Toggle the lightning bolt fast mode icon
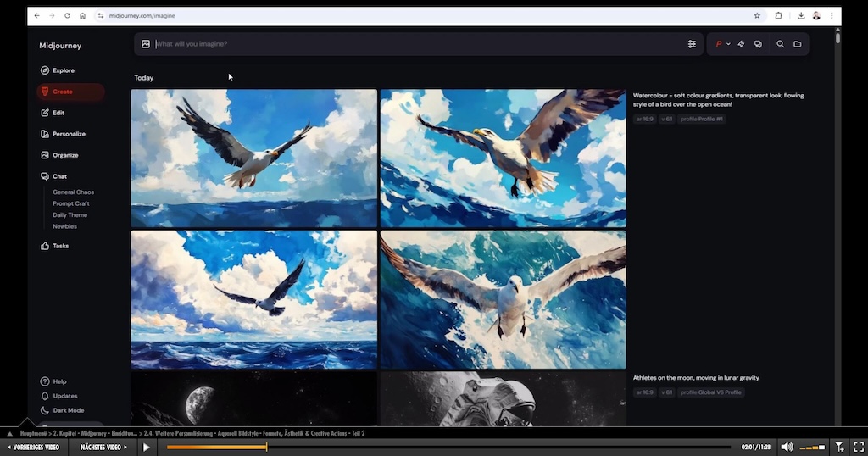 741,44
